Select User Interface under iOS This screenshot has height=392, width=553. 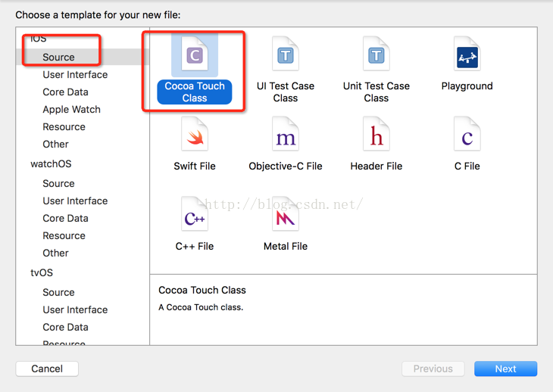(x=75, y=75)
